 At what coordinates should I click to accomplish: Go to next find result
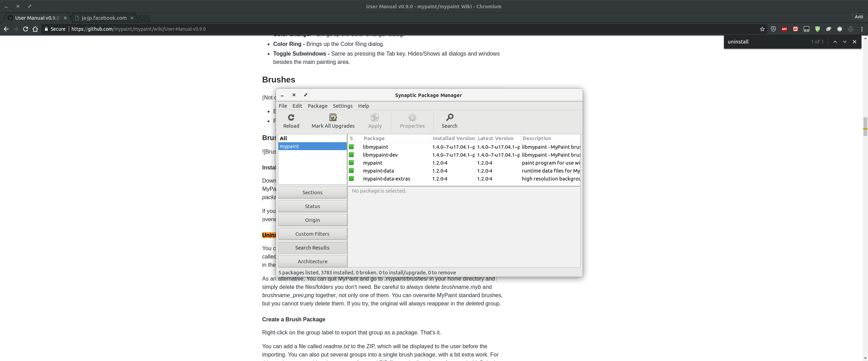tap(845, 42)
